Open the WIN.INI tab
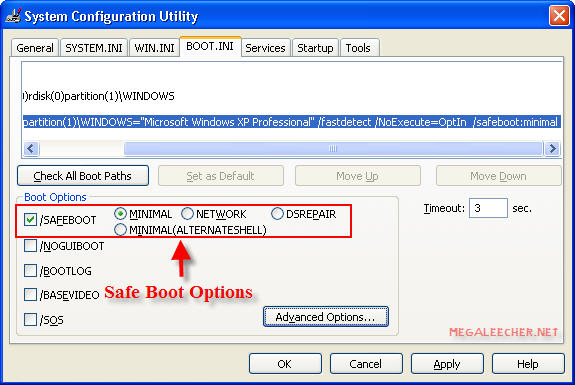Viewport: 575px width, 385px height. pyautogui.click(x=154, y=48)
